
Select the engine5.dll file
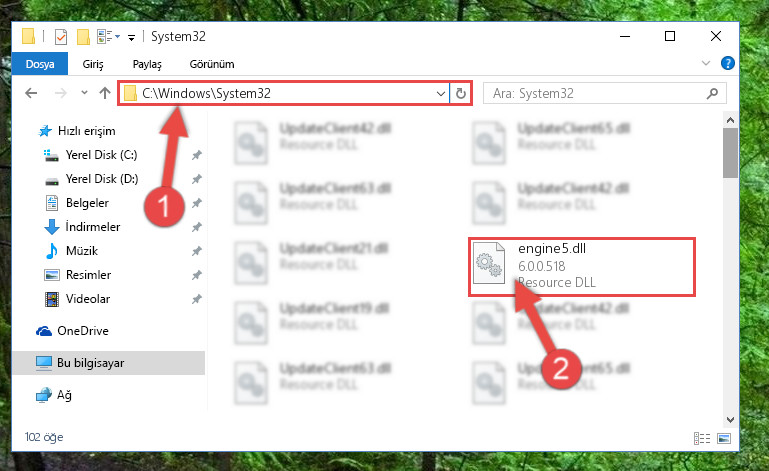tap(582, 267)
